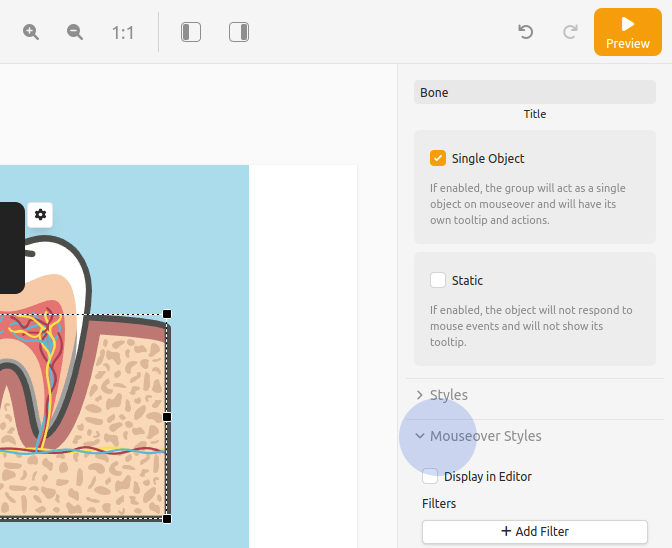The image size is (672, 548).
Task: Click the middle-right selection handle
Action: (x=167, y=417)
